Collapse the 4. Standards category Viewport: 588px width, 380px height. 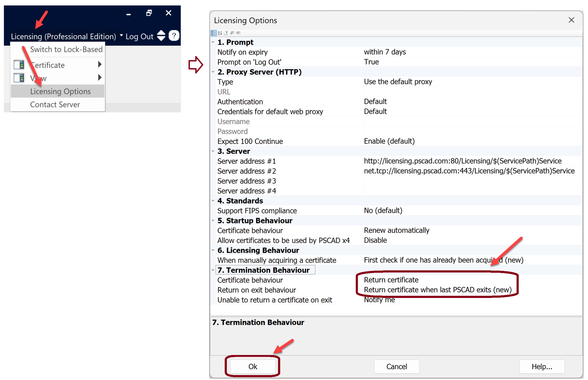(x=213, y=201)
